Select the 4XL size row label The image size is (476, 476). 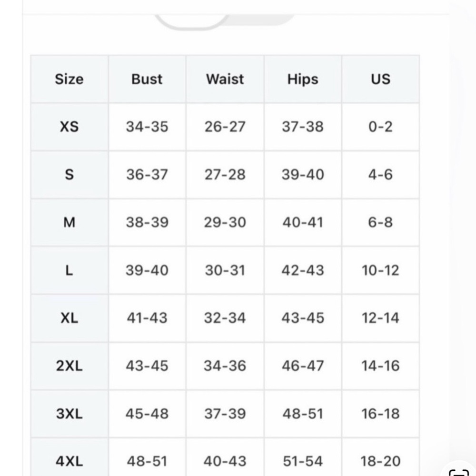pos(69,461)
